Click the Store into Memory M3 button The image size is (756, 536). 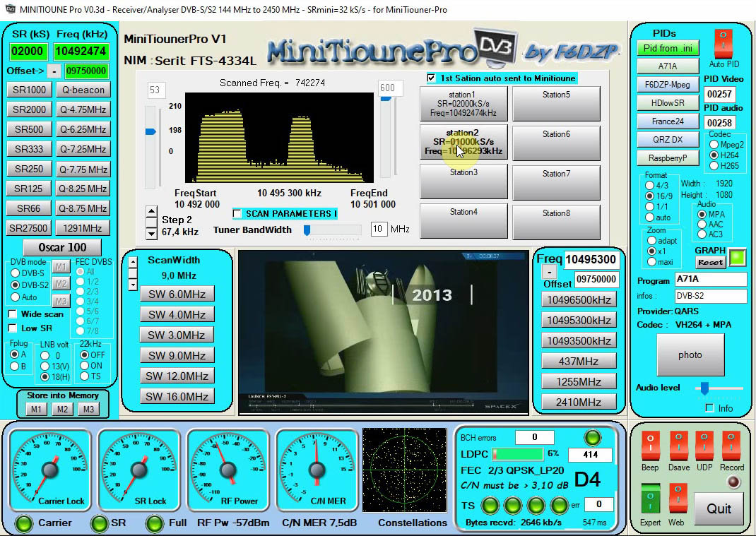[x=88, y=409]
